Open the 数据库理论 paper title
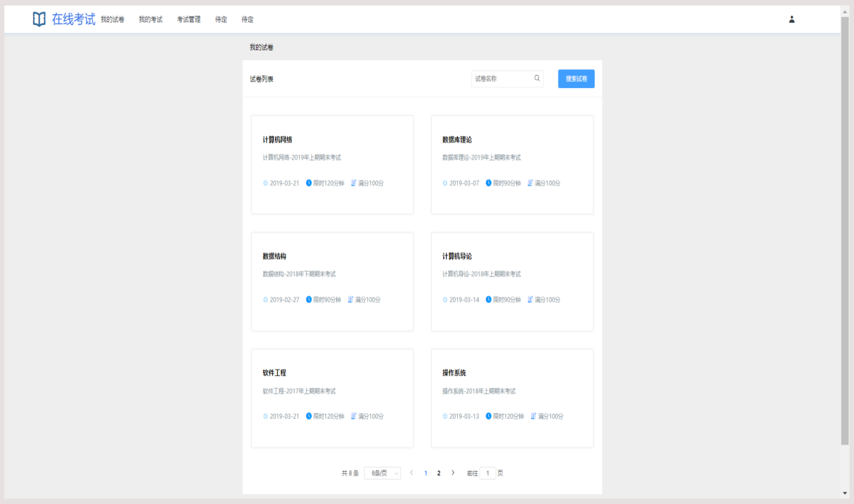Image resolution: width=854 pixels, height=504 pixels. click(457, 140)
